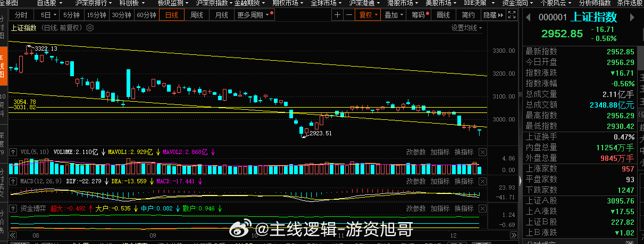Select 15分钟 period

(96, 15)
